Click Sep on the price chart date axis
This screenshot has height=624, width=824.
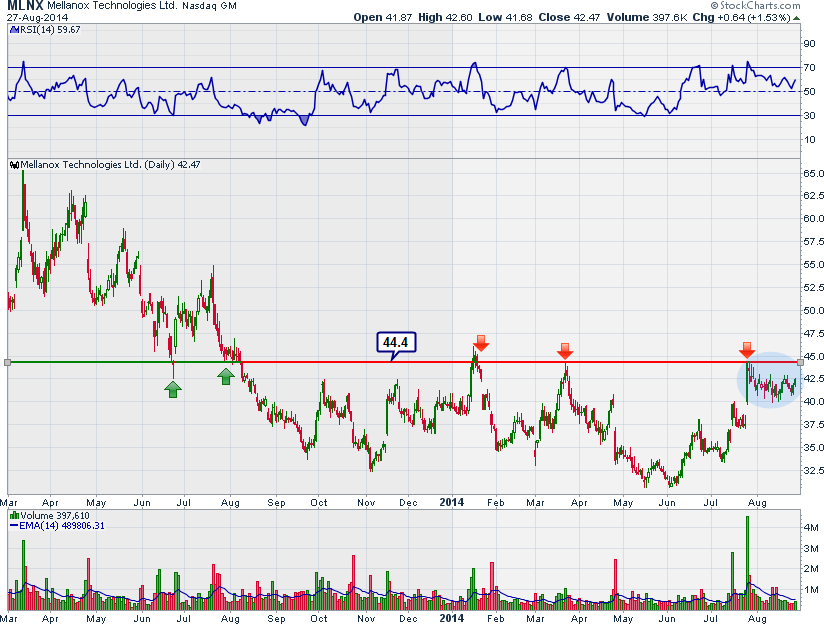[x=276, y=503]
